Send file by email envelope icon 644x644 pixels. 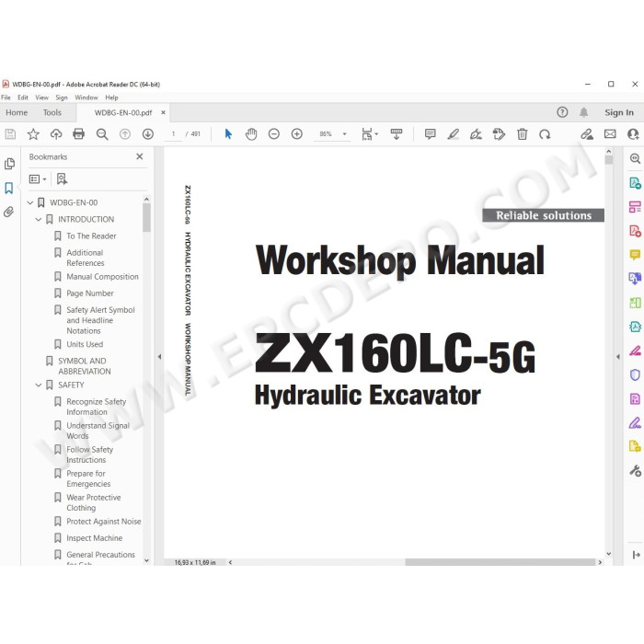[610, 134]
